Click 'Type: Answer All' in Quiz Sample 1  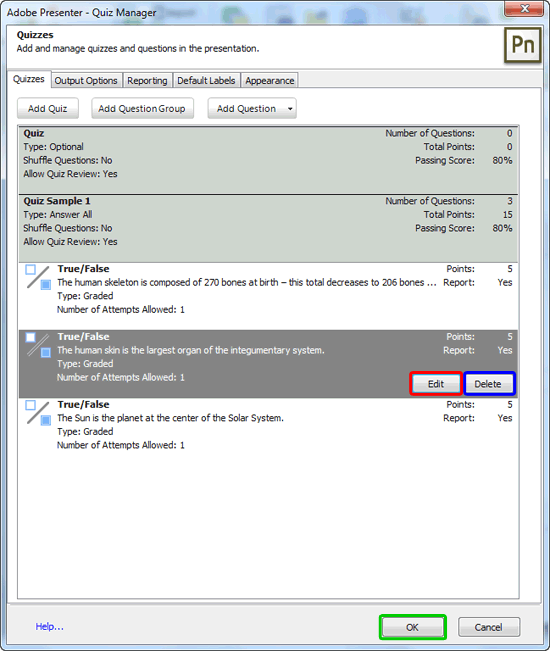pos(58,215)
